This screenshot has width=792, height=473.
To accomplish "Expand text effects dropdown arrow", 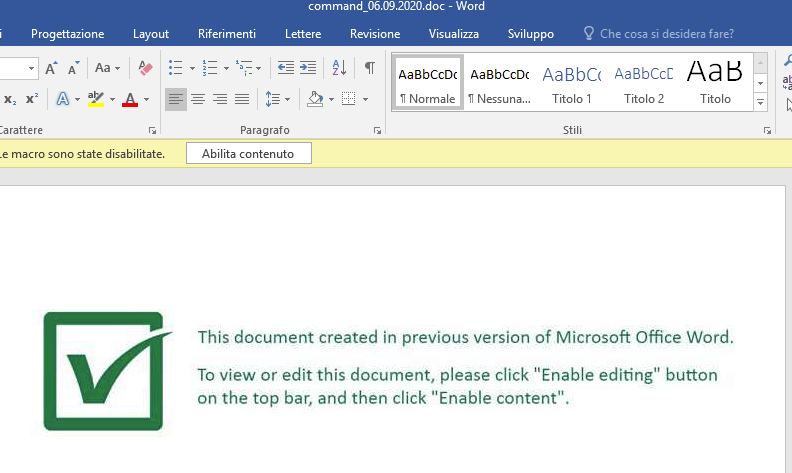I will point(77,100).
